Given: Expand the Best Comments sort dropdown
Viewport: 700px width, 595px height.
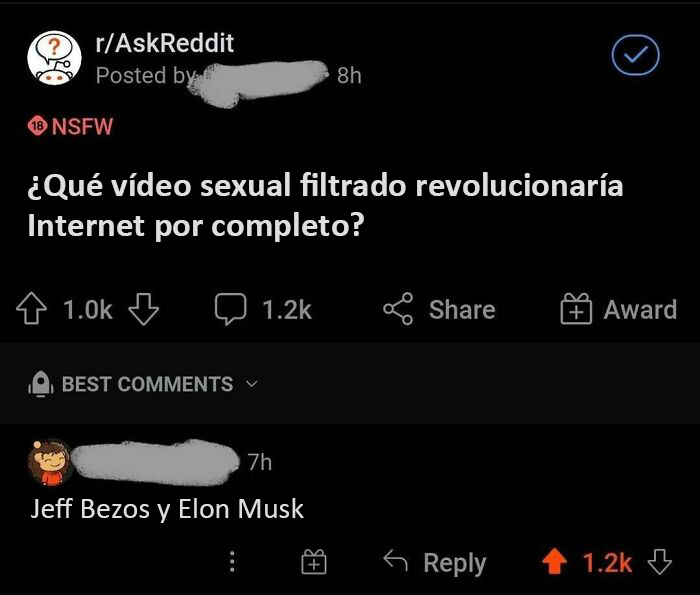Looking at the screenshot, I should tap(143, 384).
